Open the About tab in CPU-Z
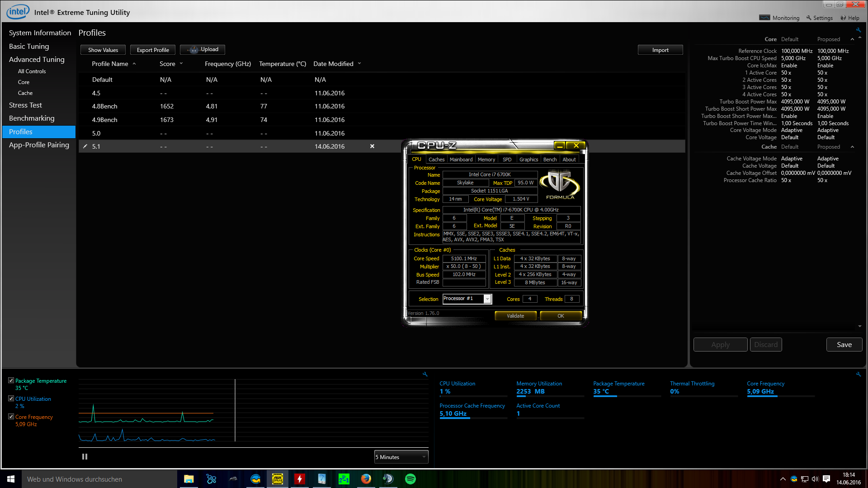Viewport: 868px width, 488px height. [x=569, y=160]
